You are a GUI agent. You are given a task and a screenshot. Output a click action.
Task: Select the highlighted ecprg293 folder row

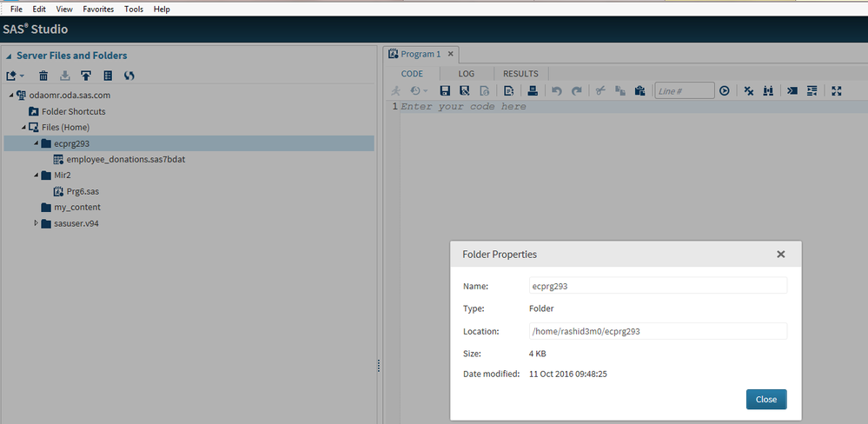(189, 143)
